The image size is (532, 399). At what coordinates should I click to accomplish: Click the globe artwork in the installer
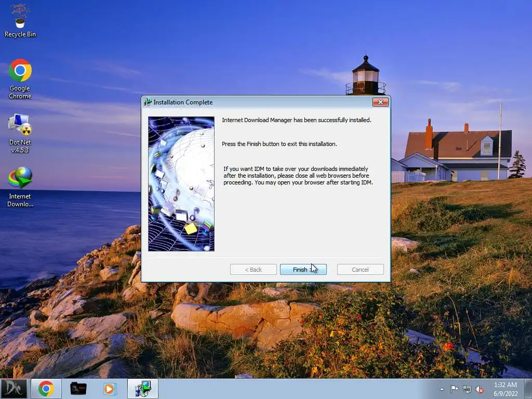point(181,184)
